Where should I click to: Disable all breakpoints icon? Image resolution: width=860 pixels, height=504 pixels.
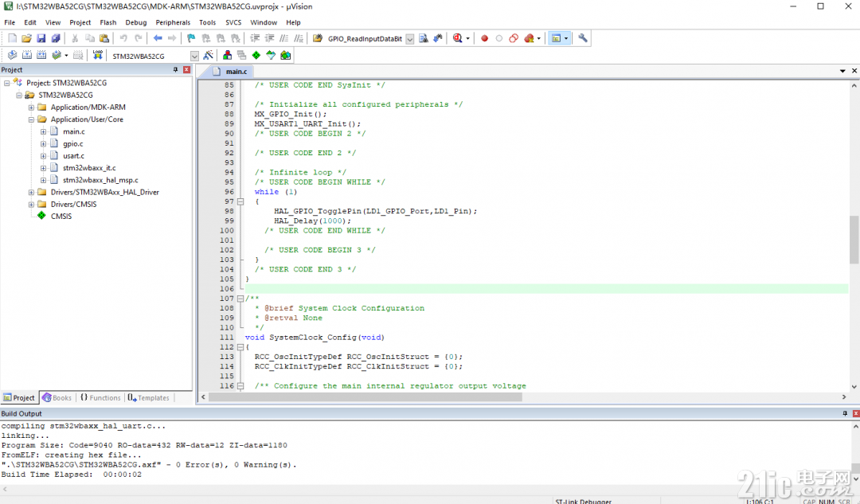coord(514,38)
